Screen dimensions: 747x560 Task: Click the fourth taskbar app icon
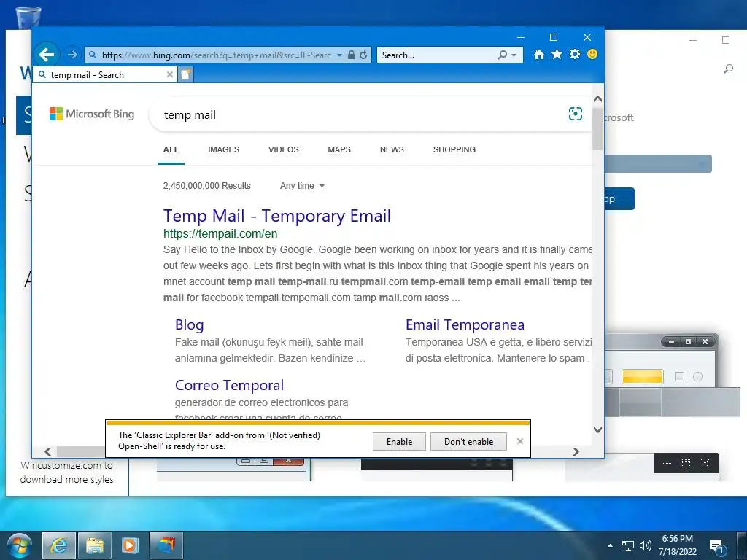point(166,545)
